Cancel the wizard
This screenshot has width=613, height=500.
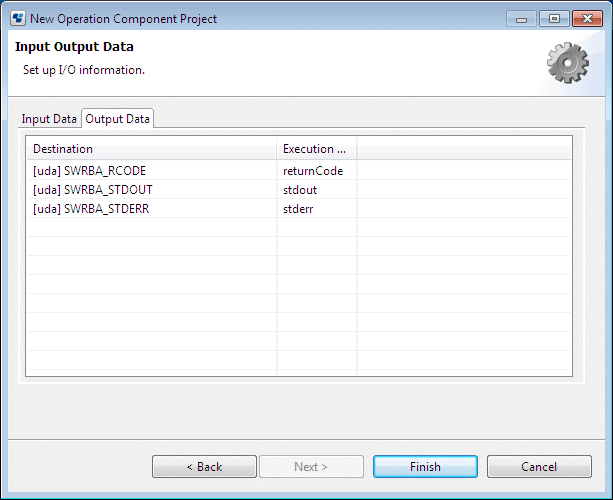[539, 466]
